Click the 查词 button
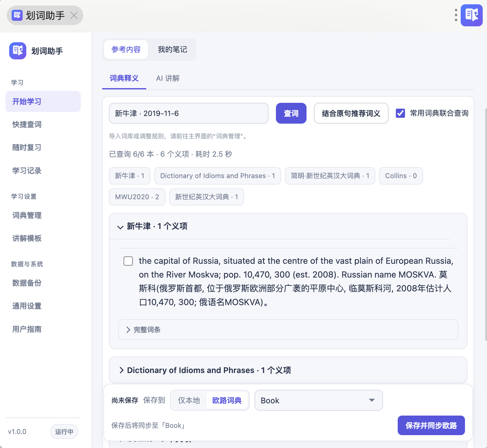The image size is (487, 448). 291,113
